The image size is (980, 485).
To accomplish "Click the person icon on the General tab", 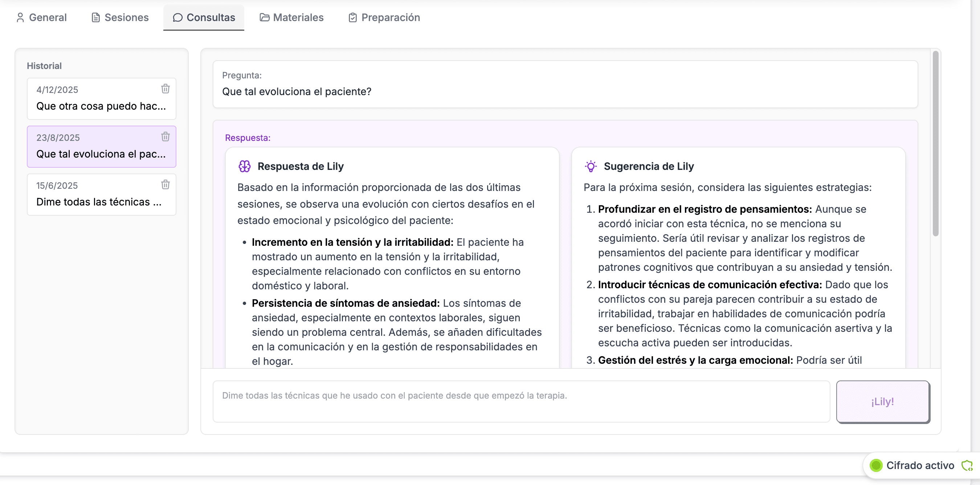I will pyautogui.click(x=21, y=17).
